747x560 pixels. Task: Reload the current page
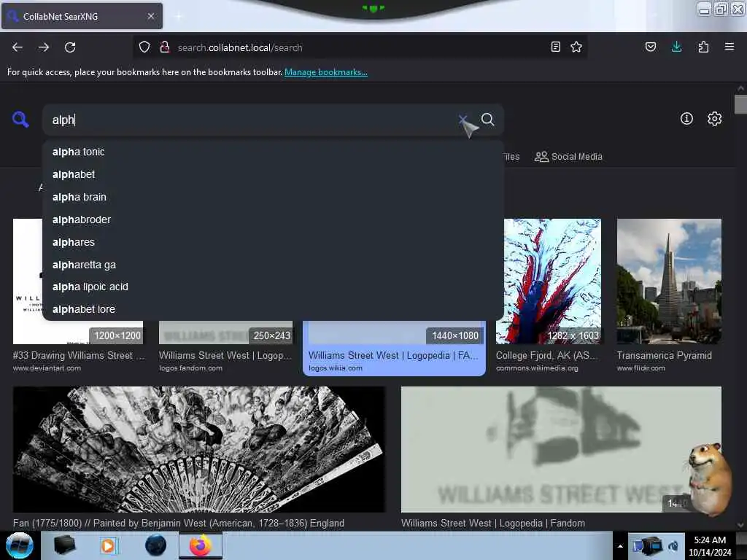[x=70, y=47]
